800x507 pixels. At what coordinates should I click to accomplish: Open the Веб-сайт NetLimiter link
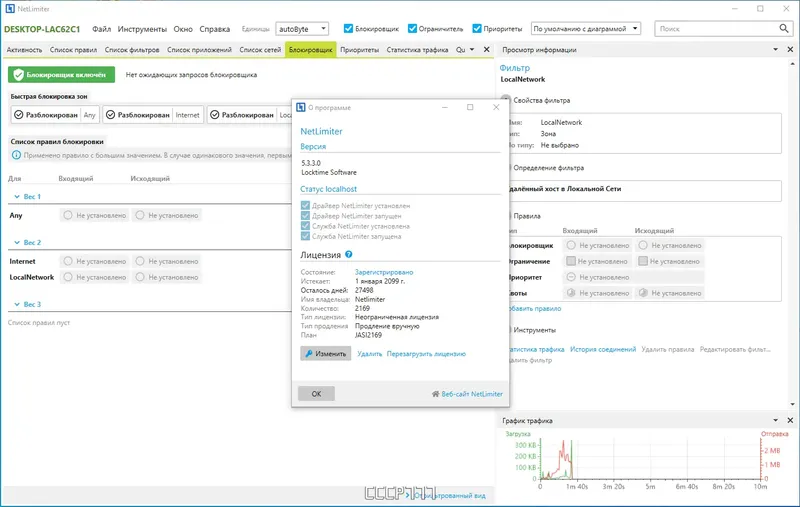point(472,394)
